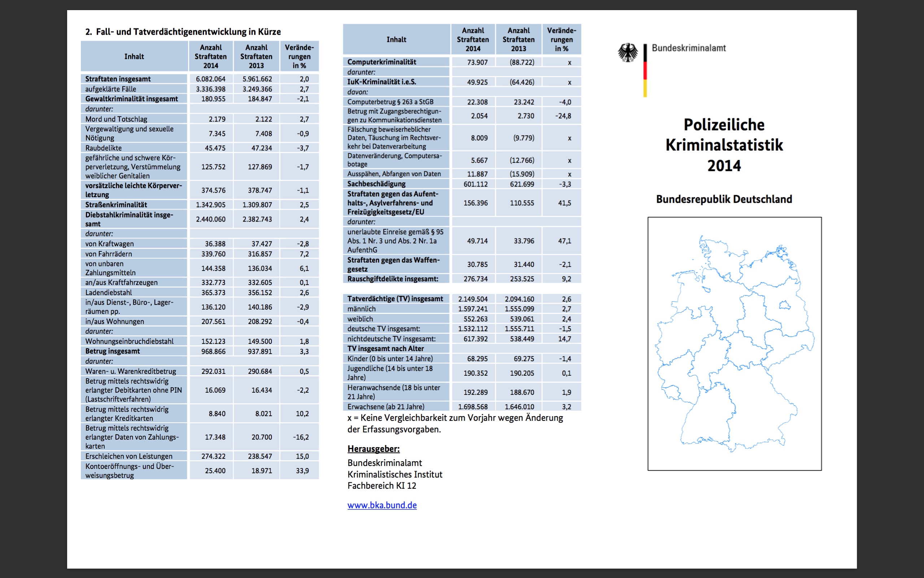
Task: Select value -24,8
Action: pos(563,116)
